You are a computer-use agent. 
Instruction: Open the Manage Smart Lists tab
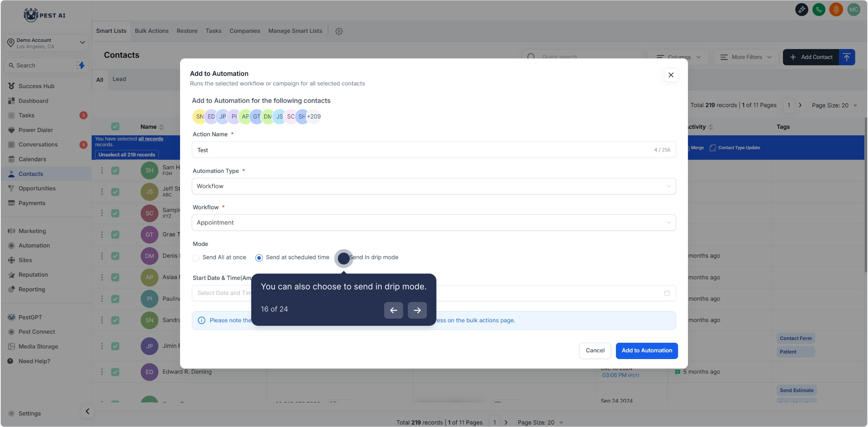[x=295, y=31]
